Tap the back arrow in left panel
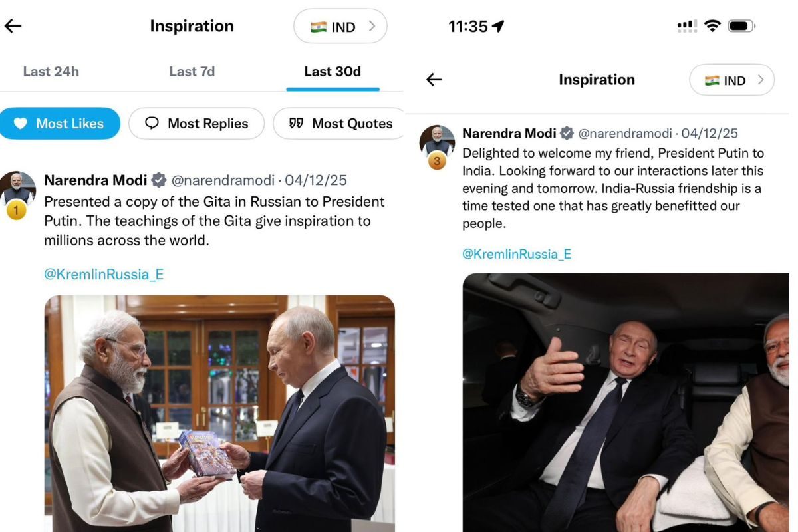The image size is (798, 532). (x=13, y=26)
